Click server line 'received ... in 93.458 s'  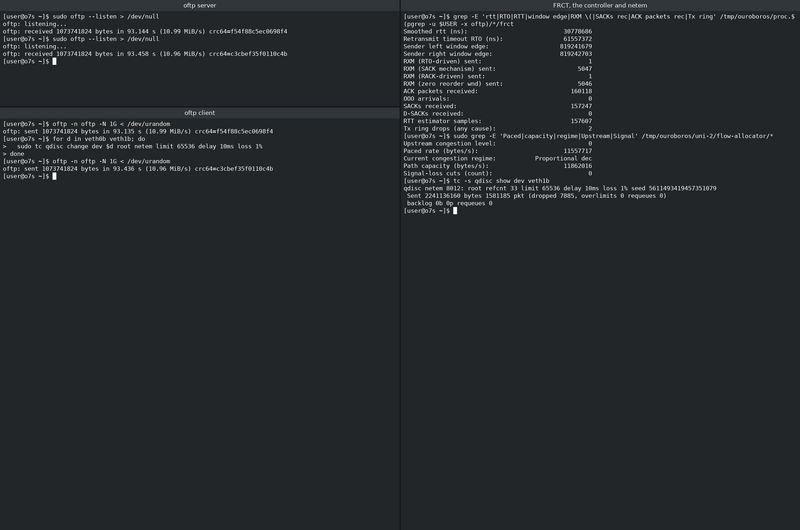pos(145,54)
